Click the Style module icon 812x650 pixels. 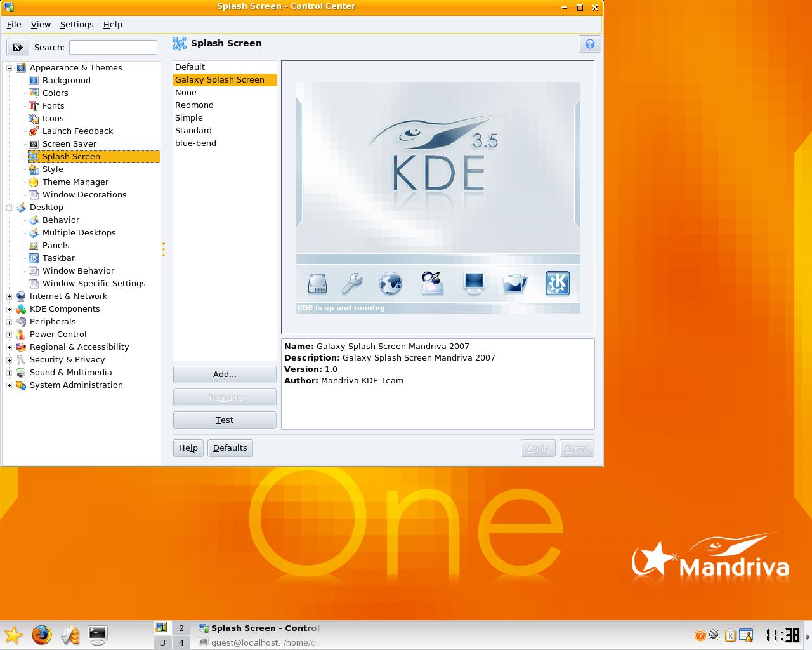tap(34, 169)
